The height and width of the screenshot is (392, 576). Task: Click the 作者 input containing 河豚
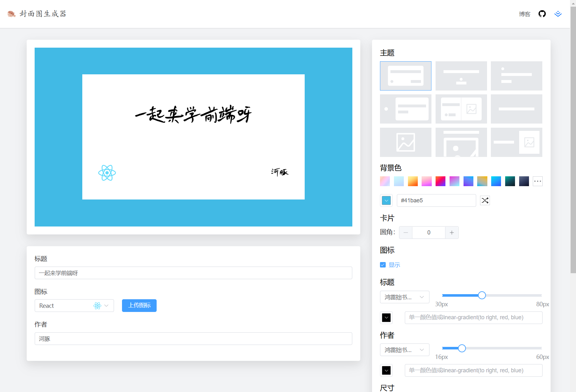(193, 339)
